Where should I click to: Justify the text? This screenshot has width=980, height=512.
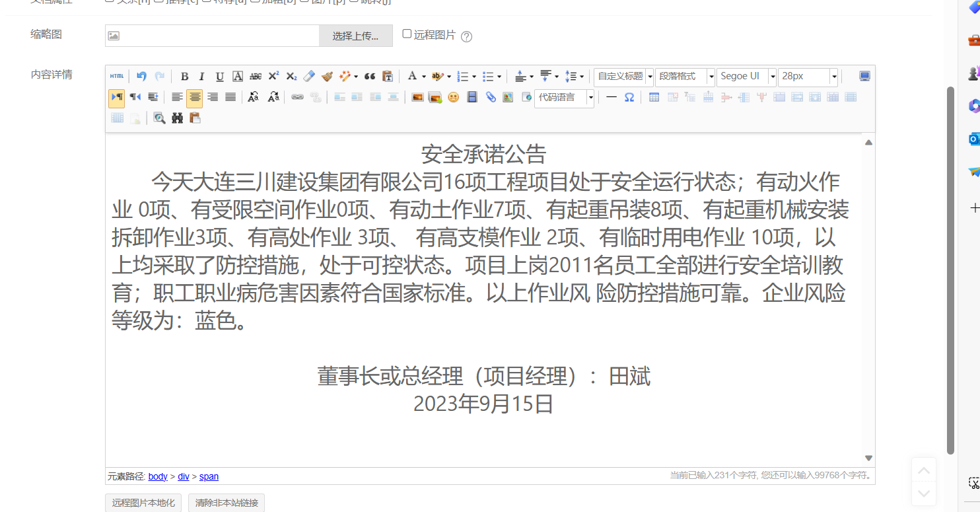point(230,97)
